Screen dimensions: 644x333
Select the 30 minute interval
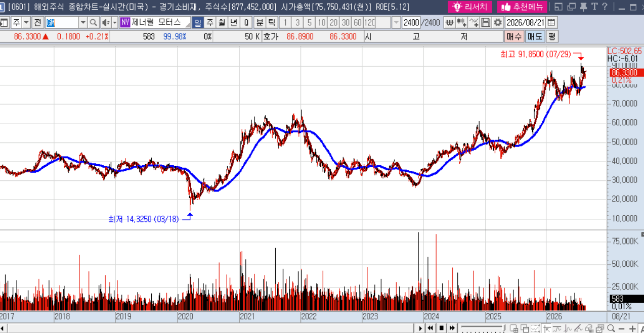(x=346, y=23)
